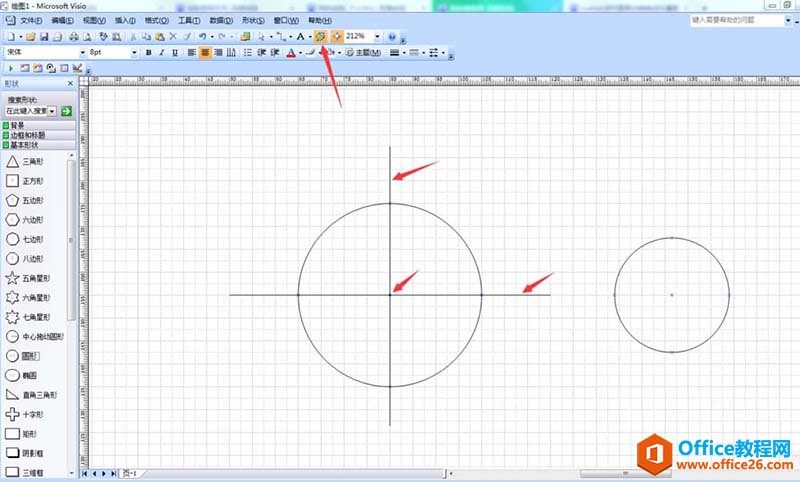The width and height of the screenshot is (800, 482).
Task: Click the horizontal canvas scrollbar thumb
Action: click(625, 474)
